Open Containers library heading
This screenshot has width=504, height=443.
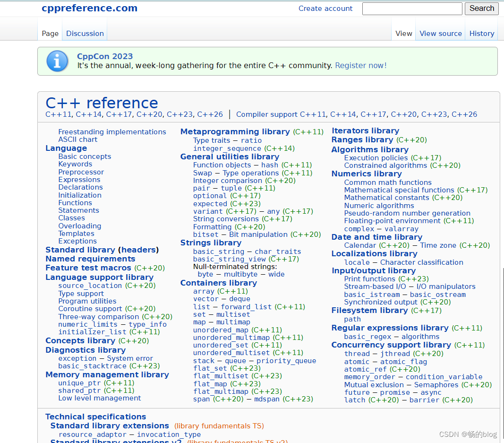point(219,283)
